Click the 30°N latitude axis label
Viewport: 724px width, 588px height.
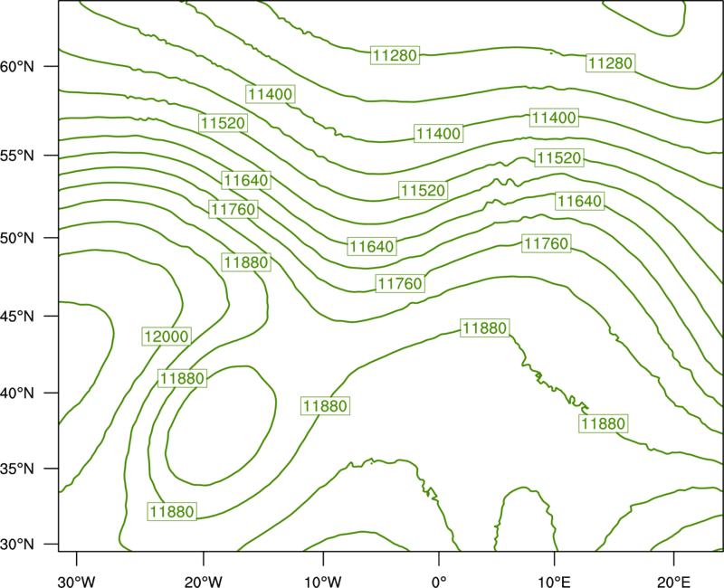(17, 545)
